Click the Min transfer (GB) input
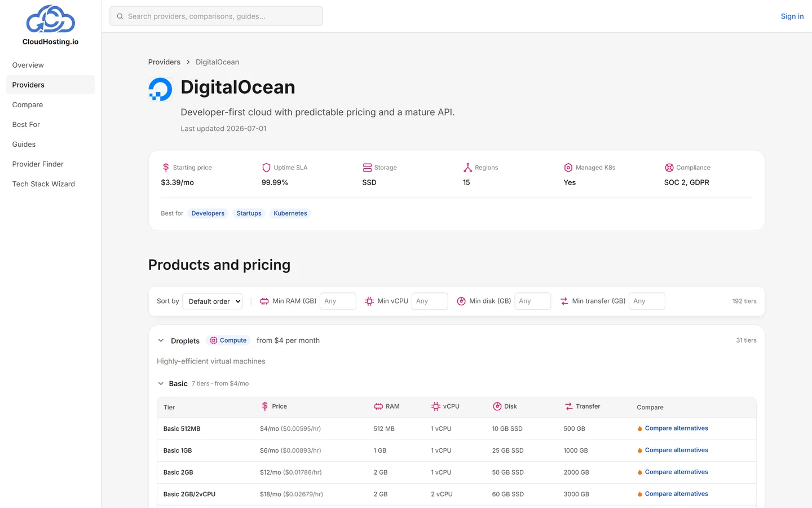Screen dimensions: 812x508 coord(647,301)
